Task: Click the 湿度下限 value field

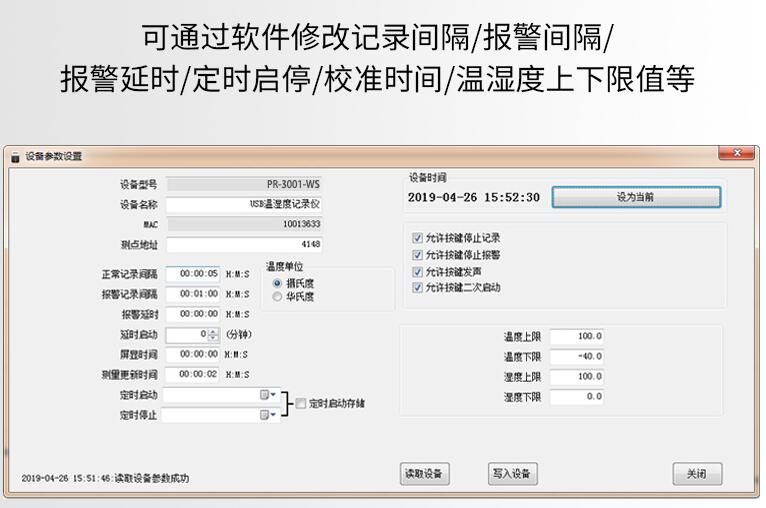Action: pyautogui.click(x=577, y=397)
